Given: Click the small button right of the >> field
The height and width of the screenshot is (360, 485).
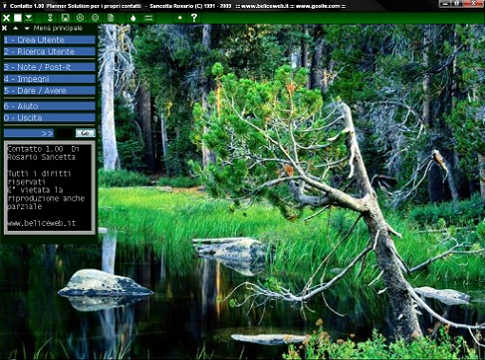Looking at the screenshot, I should (x=85, y=133).
